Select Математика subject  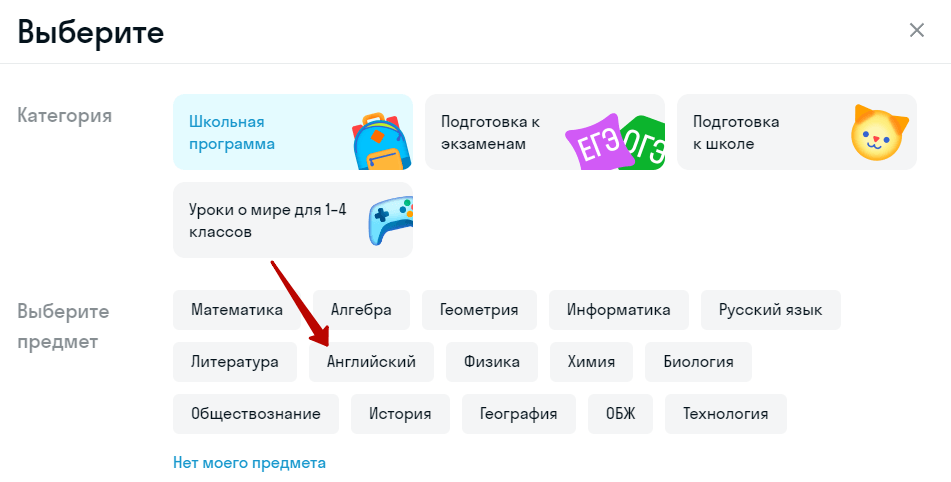click(x=237, y=310)
